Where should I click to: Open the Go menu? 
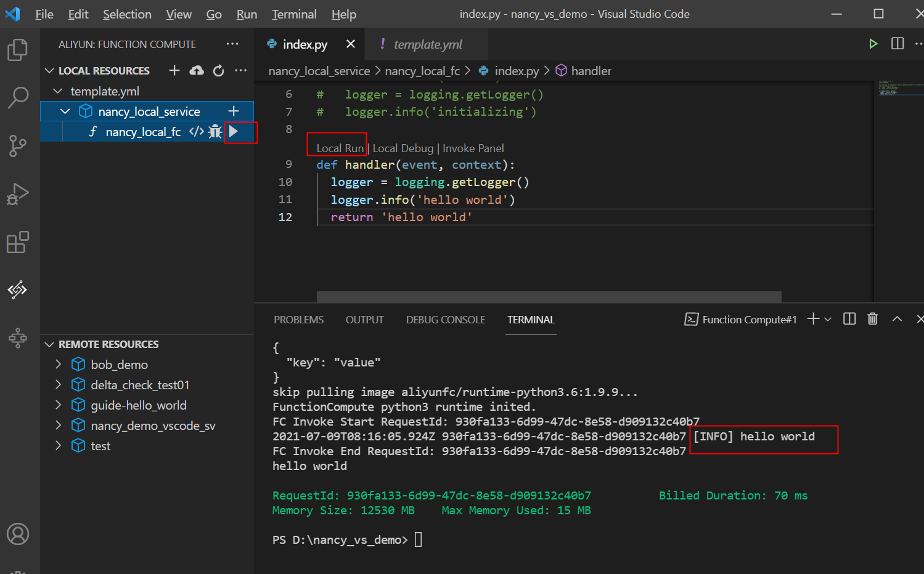point(214,14)
